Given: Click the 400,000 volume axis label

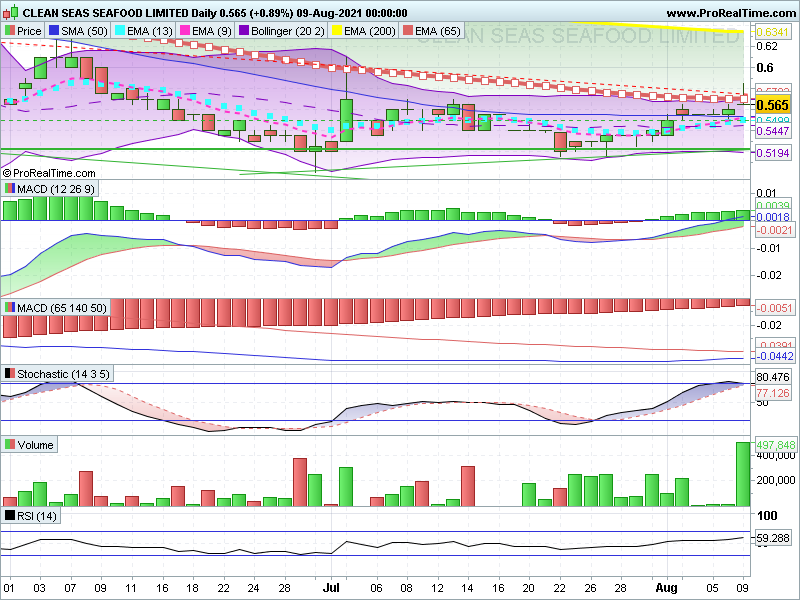Looking at the screenshot, I should 776,455.
